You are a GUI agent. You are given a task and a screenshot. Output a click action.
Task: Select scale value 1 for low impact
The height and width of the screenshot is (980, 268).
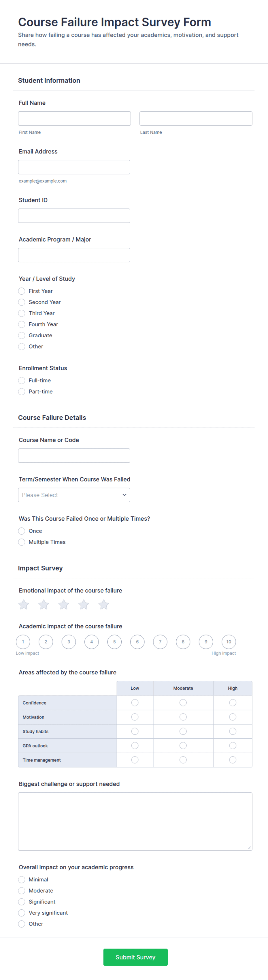coord(23,642)
